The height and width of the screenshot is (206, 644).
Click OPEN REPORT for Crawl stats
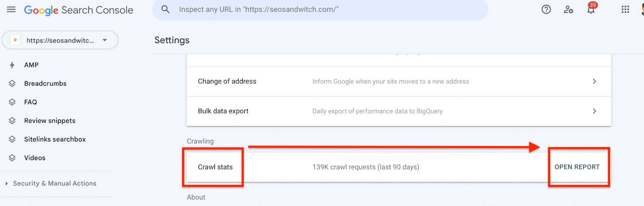577,167
